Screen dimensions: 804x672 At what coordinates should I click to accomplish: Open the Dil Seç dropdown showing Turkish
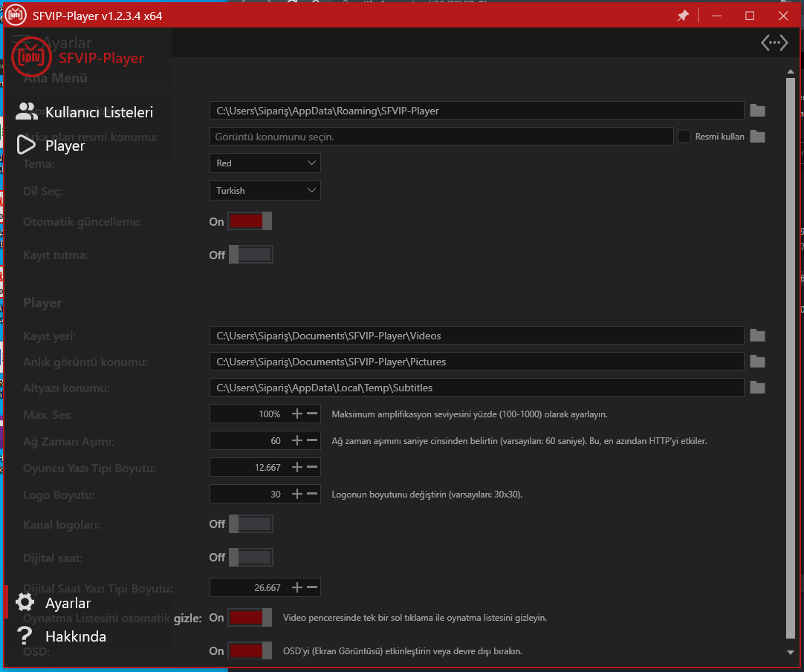tap(265, 191)
